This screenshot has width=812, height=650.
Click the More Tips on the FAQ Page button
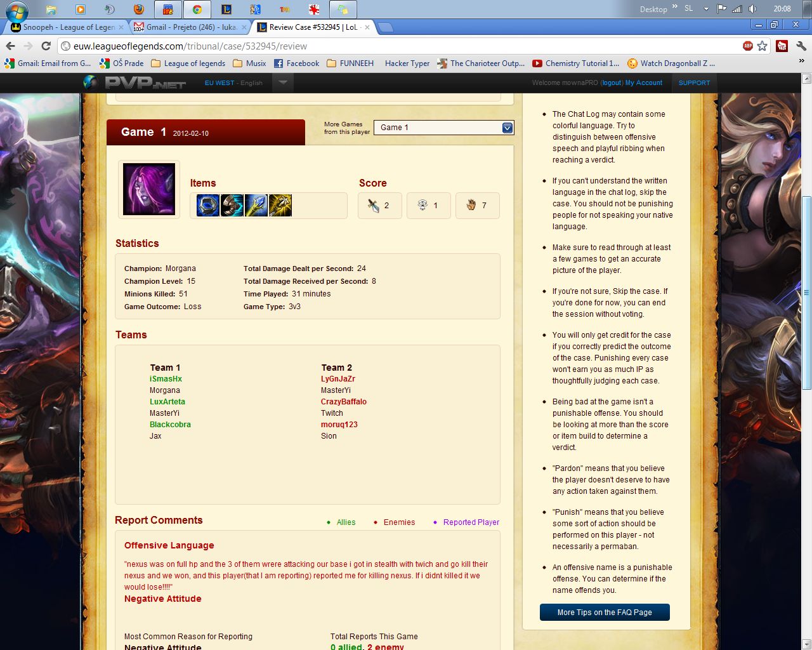coord(605,613)
